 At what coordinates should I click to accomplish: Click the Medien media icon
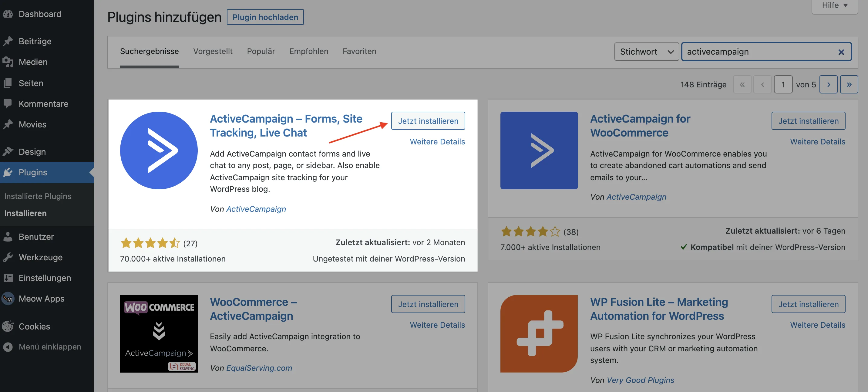click(8, 62)
